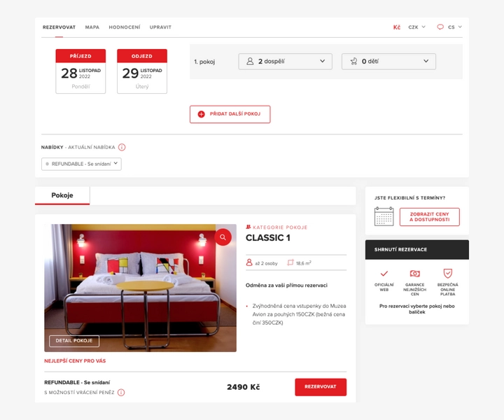Viewport: 504px width, 420px height.
Task: Click the red Kč currency symbol
Action: [x=396, y=27]
